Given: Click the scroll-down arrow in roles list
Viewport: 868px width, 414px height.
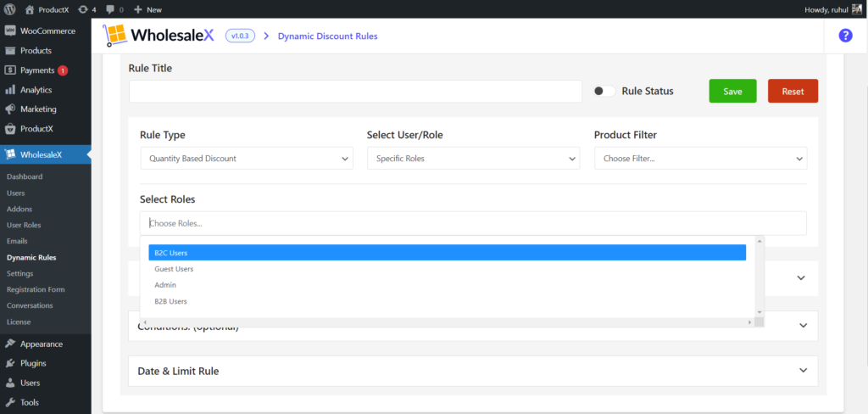Looking at the screenshot, I should tap(759, 312).
